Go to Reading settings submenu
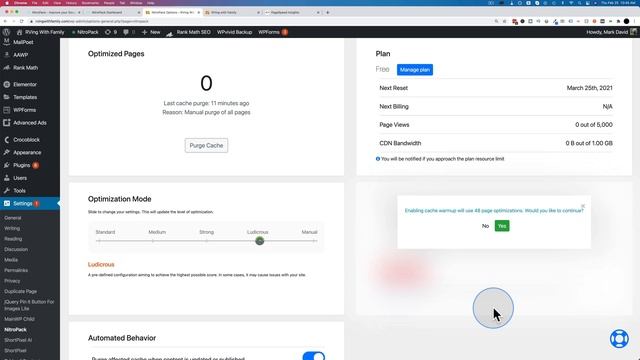 tap(13, 239)
